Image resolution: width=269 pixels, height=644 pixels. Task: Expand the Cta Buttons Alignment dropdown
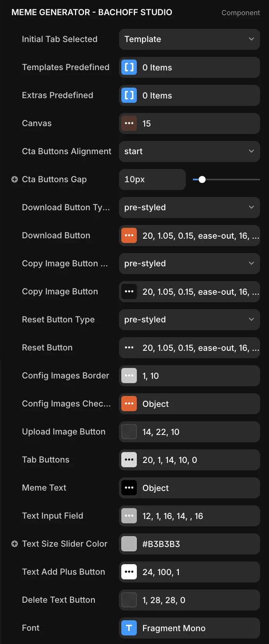[189, 151]
